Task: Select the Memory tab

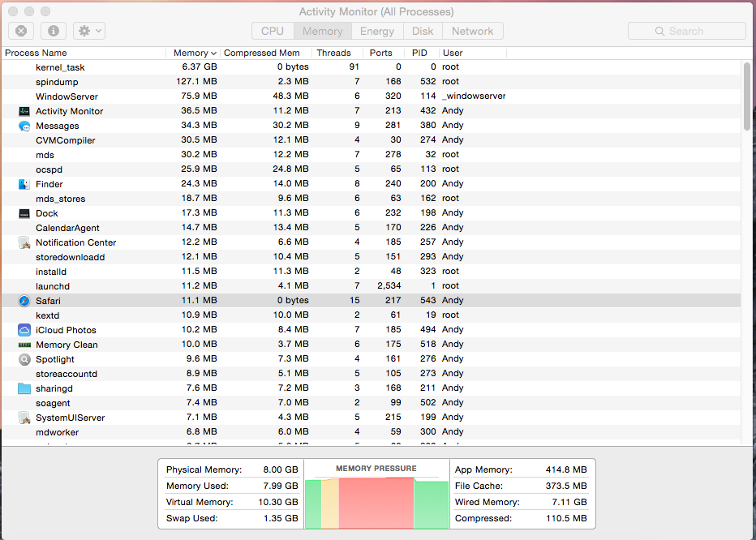Action: point(323,31)
